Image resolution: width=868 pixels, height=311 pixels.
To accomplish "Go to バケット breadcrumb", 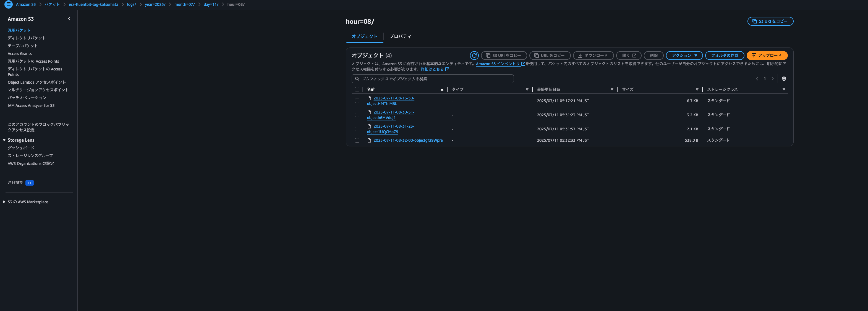I will pyautogui.click(x=52, y=4).
